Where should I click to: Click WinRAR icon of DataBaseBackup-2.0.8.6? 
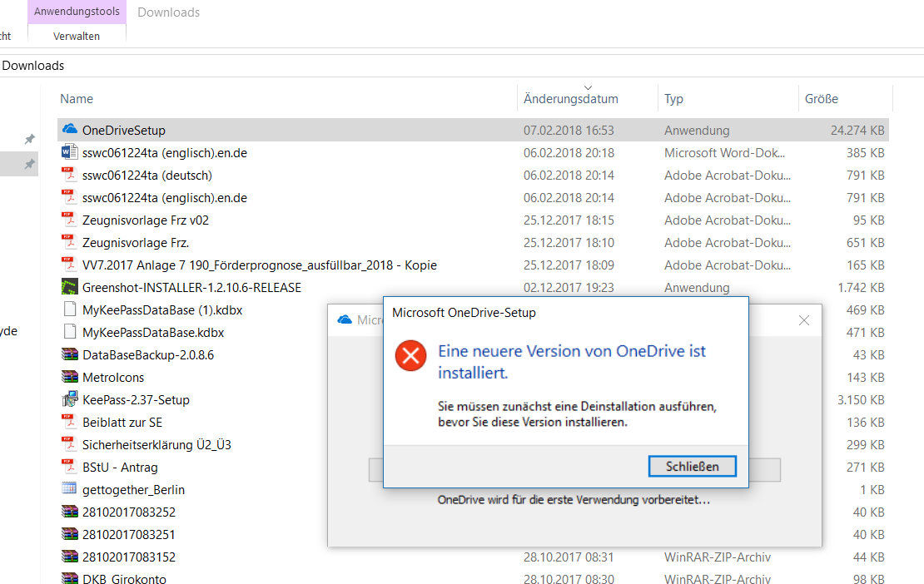pyautogui.click(x=70, y=354)
